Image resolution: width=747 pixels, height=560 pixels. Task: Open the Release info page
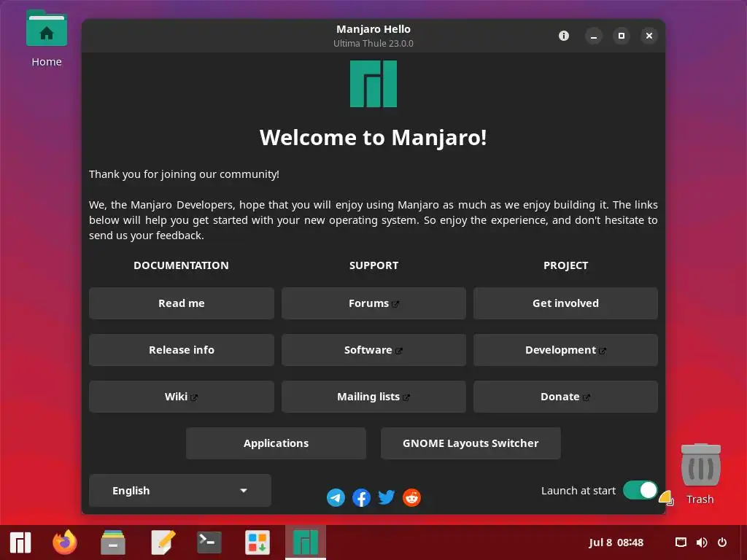coord(182,350)
